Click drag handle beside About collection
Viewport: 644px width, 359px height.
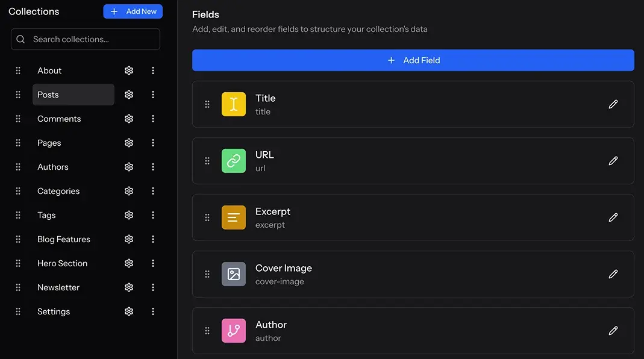[18, 70]
